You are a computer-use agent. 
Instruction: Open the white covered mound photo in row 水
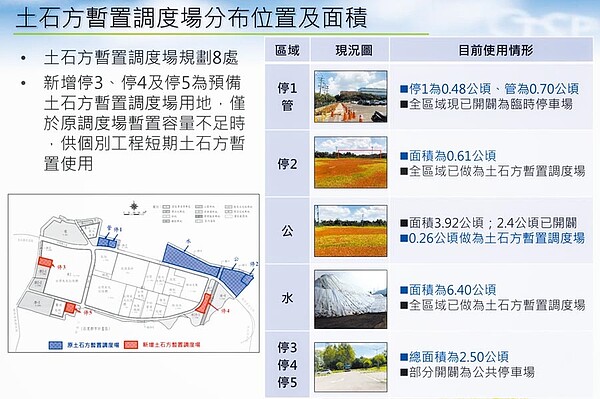pos(351,299)
